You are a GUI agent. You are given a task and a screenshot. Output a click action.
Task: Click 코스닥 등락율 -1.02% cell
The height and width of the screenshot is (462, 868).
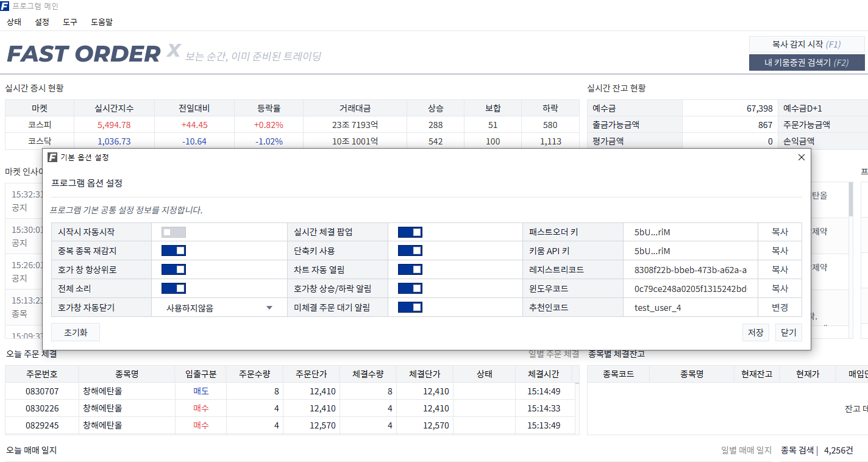click(x=269, y=141)
